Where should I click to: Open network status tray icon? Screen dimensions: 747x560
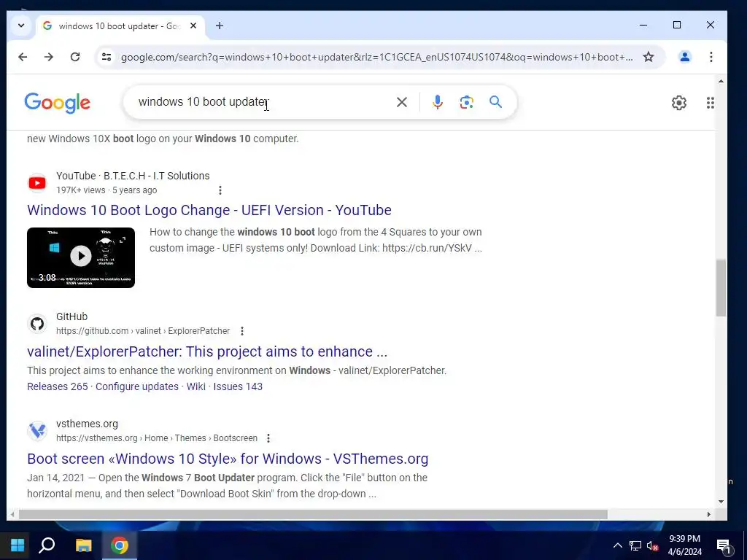[x=635, y=545]
